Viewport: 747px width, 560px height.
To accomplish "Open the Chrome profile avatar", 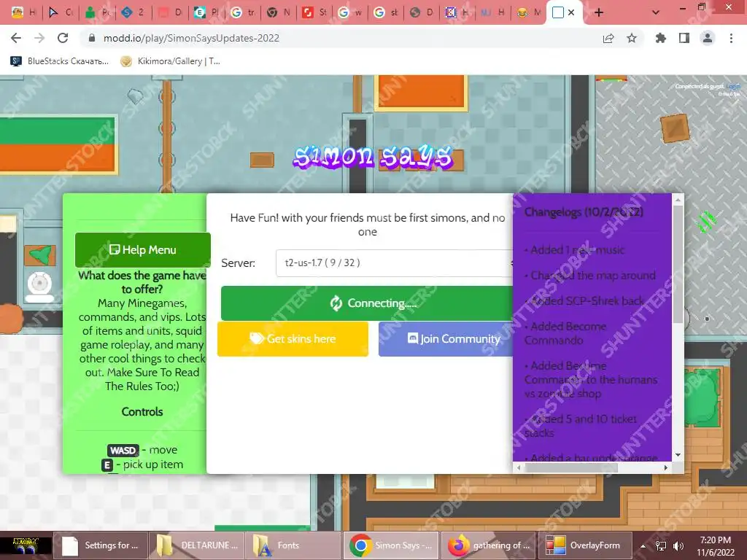I will click(x=708, y=38).
